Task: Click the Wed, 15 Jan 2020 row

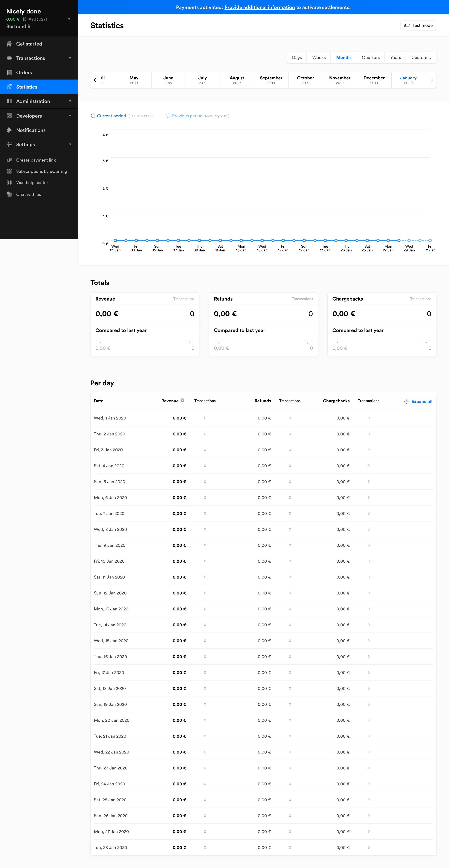Action: (263, 641)
